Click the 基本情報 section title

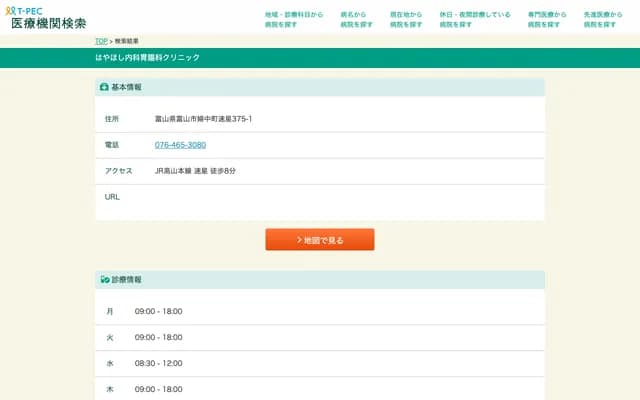127,87
